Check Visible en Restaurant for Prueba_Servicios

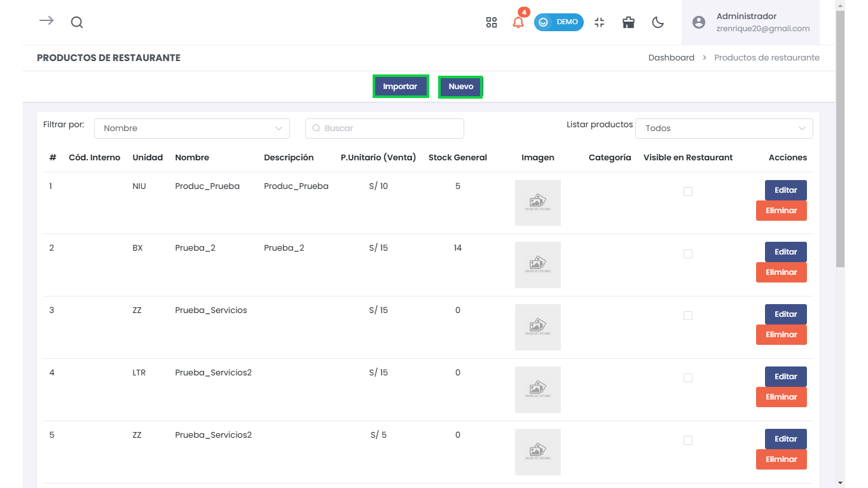(688, 316)
